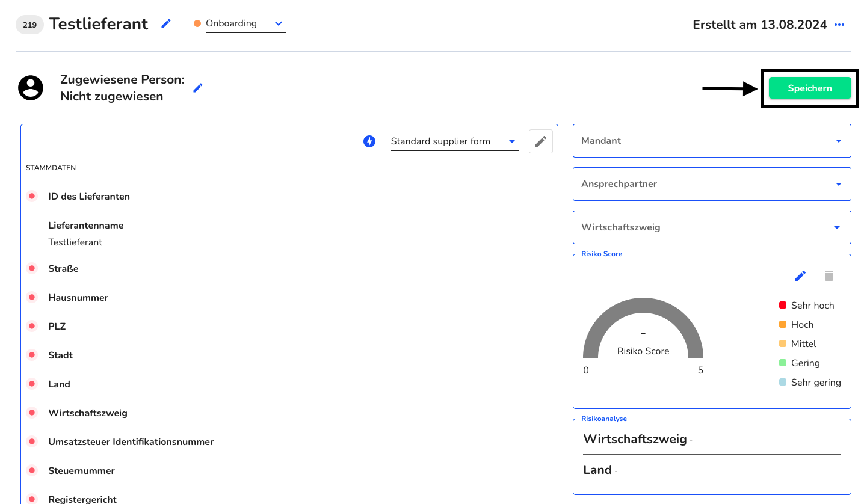The width and height of the screenshot is (864, 504).
Task: Expand the Ansprechpartner dropdown
Action: [712, 184]
